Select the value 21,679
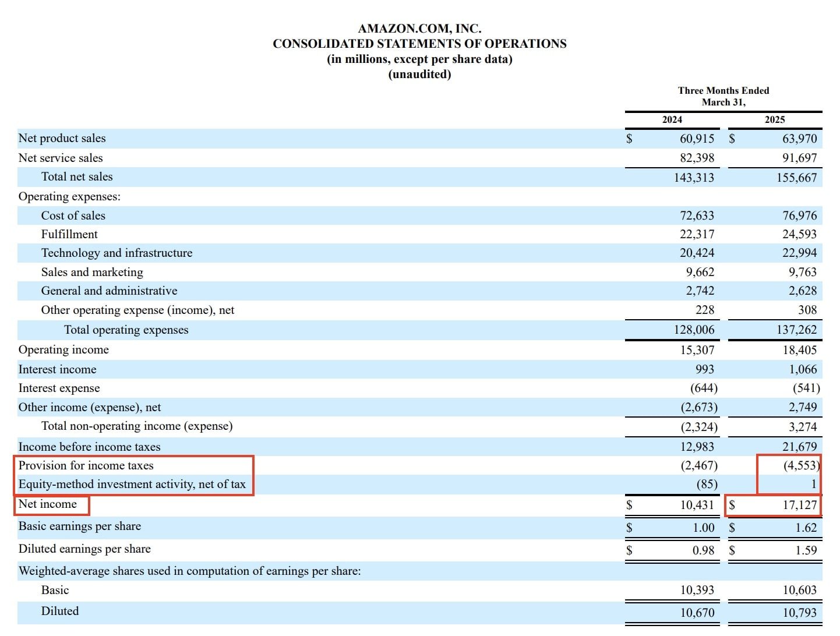Screen dimensions: 840x636 coord(799,447)
